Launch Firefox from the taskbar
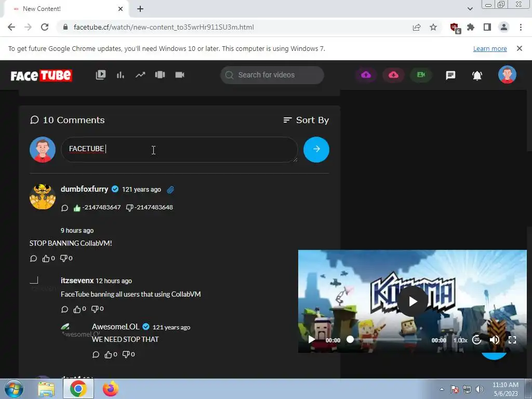 click(111, 389)
